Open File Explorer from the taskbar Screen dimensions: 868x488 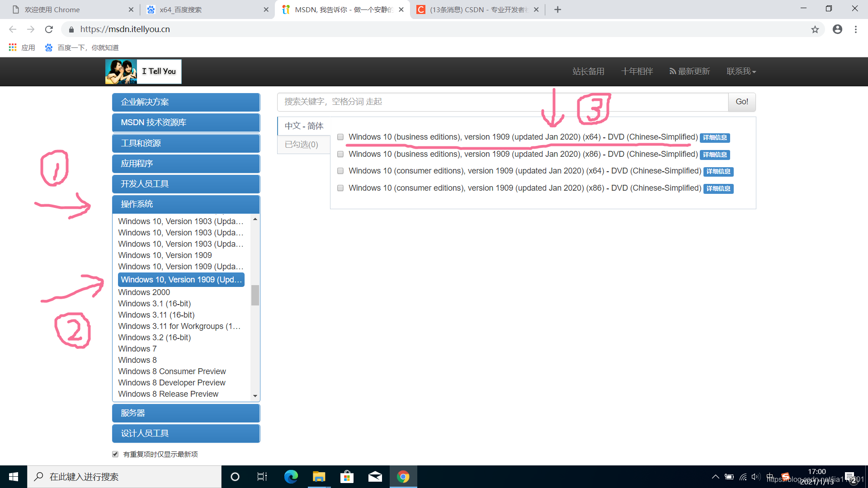pos(319,477)
